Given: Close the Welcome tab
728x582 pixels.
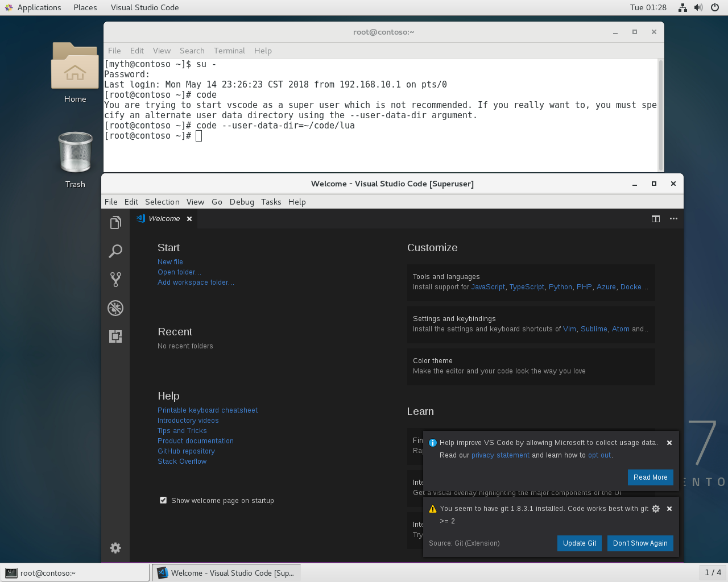Looking at the screenshot, I should click(x=189, y=219).
